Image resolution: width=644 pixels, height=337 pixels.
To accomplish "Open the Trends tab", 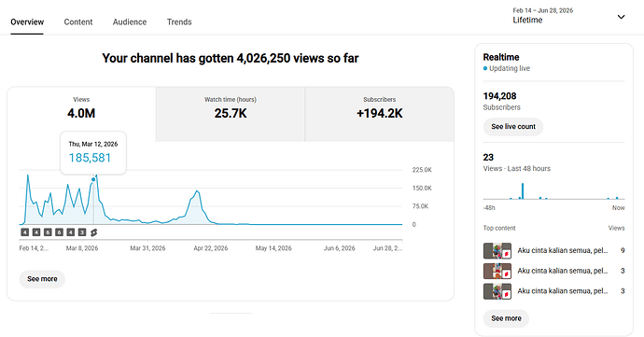I will pos(179,21).
